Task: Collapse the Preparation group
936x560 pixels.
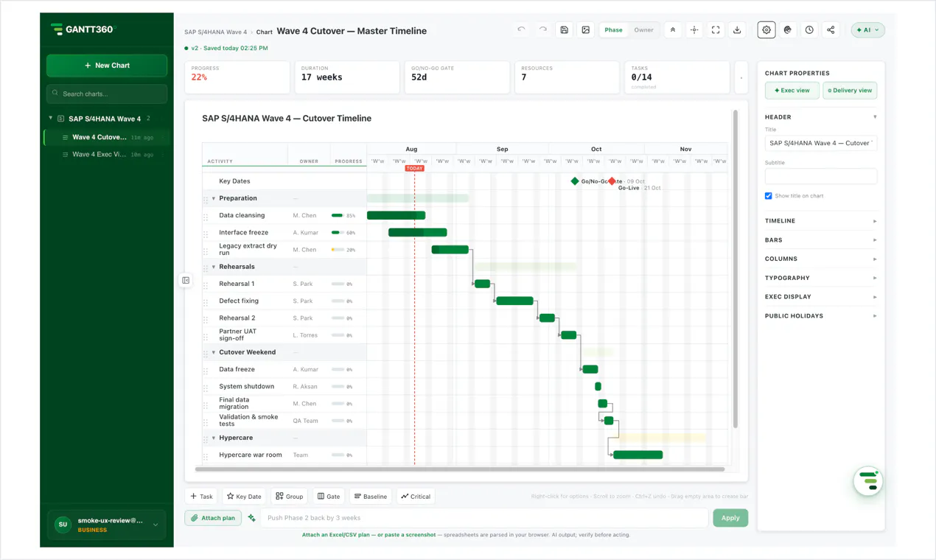Action: pos(214,198)
